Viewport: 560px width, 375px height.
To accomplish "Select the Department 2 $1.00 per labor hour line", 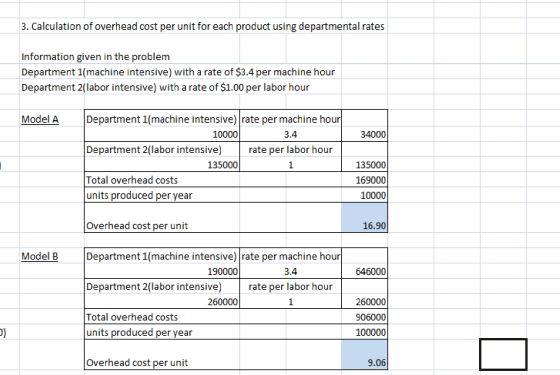I will pyautogui.click(x=165, y=88).
